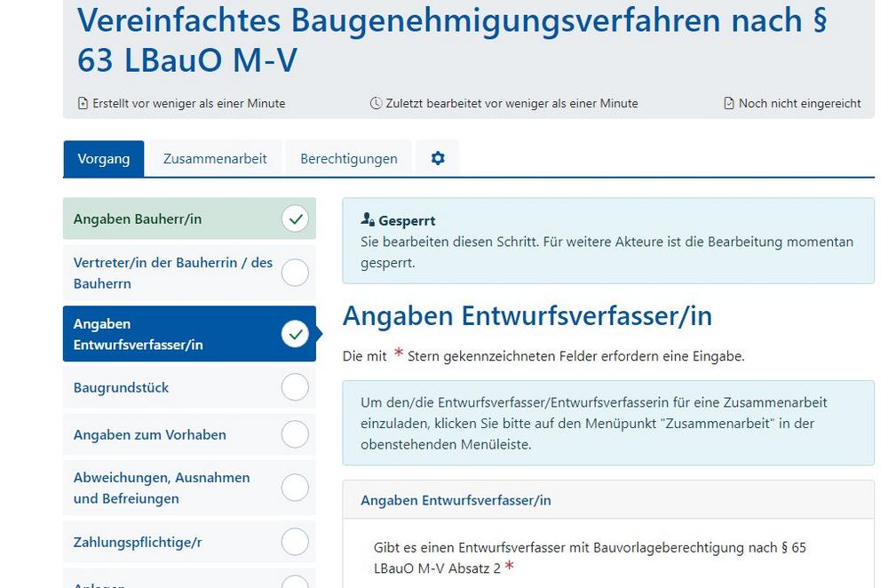Click the 'Angaben Entwurfsverfasser/in' panel header
The height and width of the screenshot is (588, 888).
pyautogui.click(x=456, y=500)
